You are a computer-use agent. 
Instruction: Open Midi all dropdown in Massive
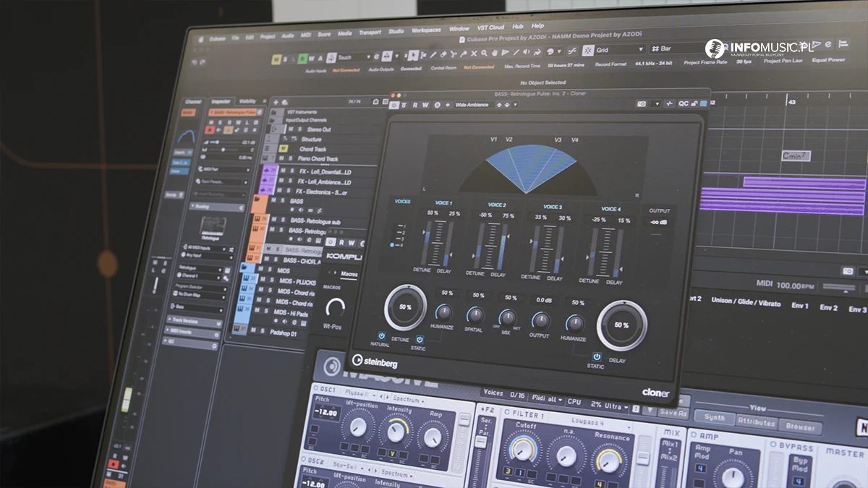coord(547,399)
